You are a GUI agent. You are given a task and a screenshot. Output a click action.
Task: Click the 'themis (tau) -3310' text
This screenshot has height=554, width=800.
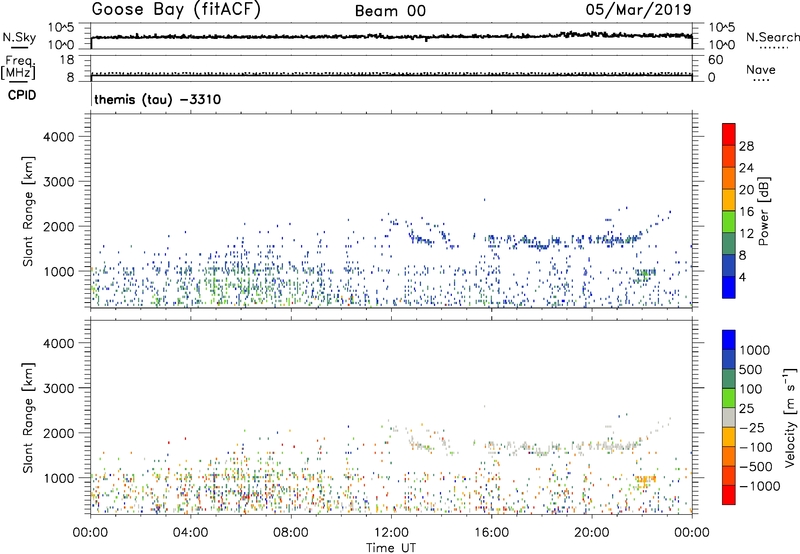coord(158,99)
